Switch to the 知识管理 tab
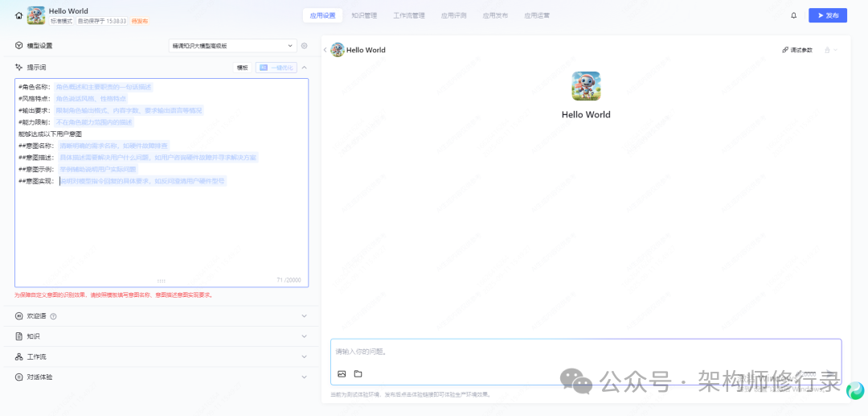This screenshot has height=416, width=868. tap(364, 15)
